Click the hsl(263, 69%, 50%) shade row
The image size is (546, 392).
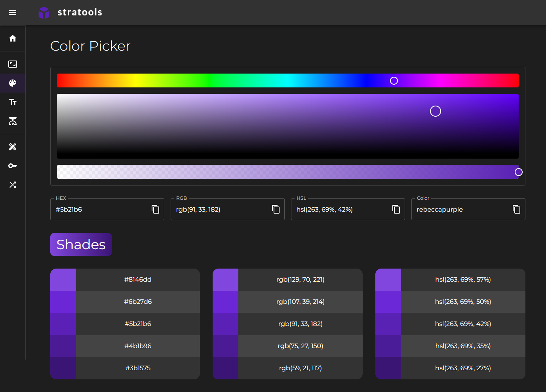[x=450, y=302]
